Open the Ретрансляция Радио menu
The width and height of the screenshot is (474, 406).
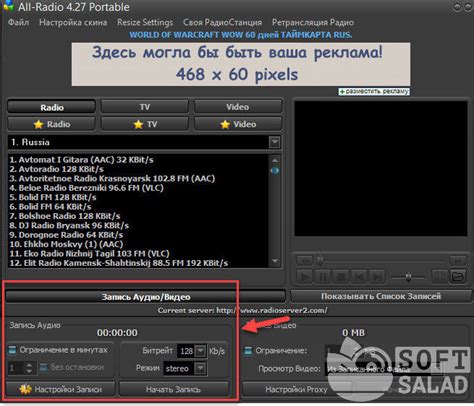[313, 22]
